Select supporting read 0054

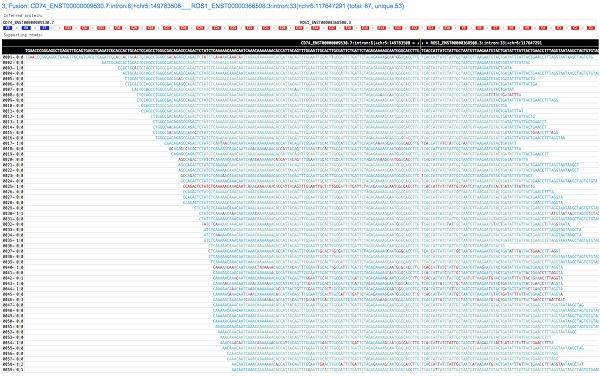300,343
